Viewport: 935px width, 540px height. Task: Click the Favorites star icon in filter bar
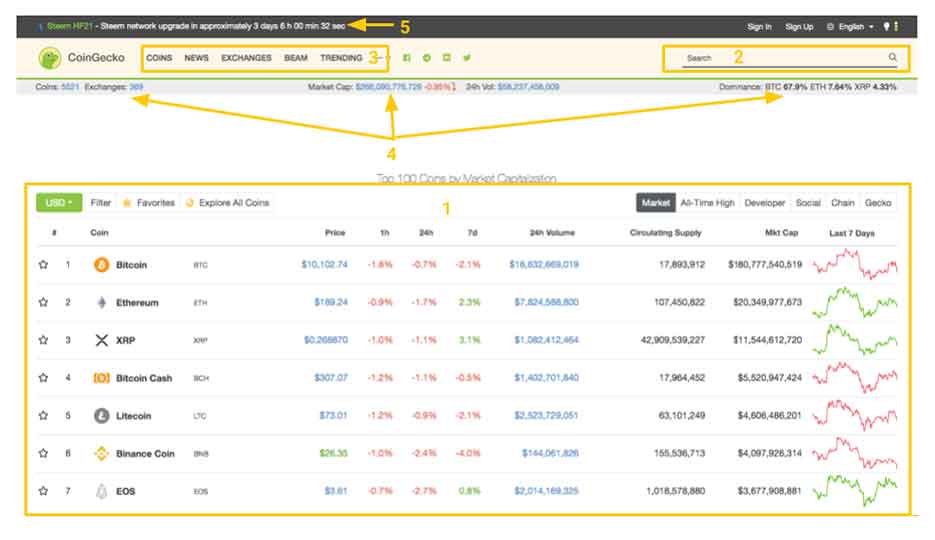126,203
